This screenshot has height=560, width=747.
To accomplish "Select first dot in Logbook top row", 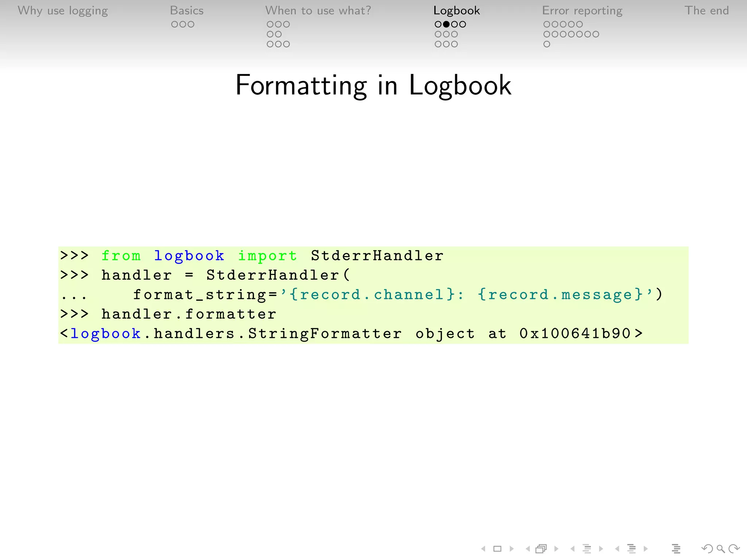I will click(x=438, y=24).
